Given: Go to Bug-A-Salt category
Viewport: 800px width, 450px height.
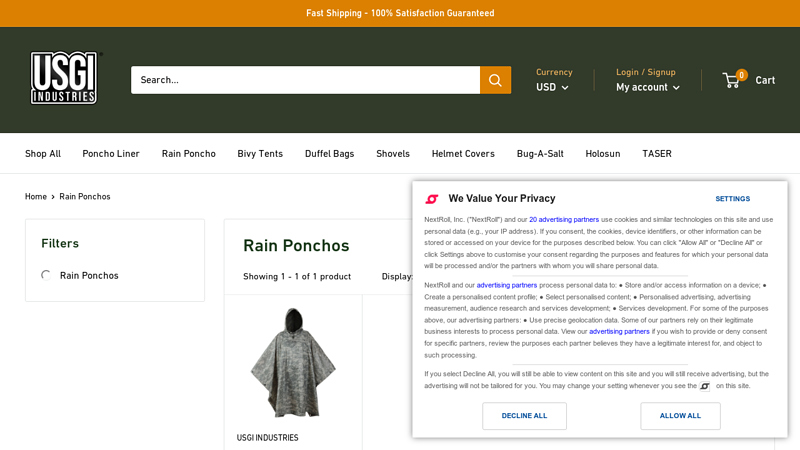Looking at the screenshot, I should pos(540,154).
